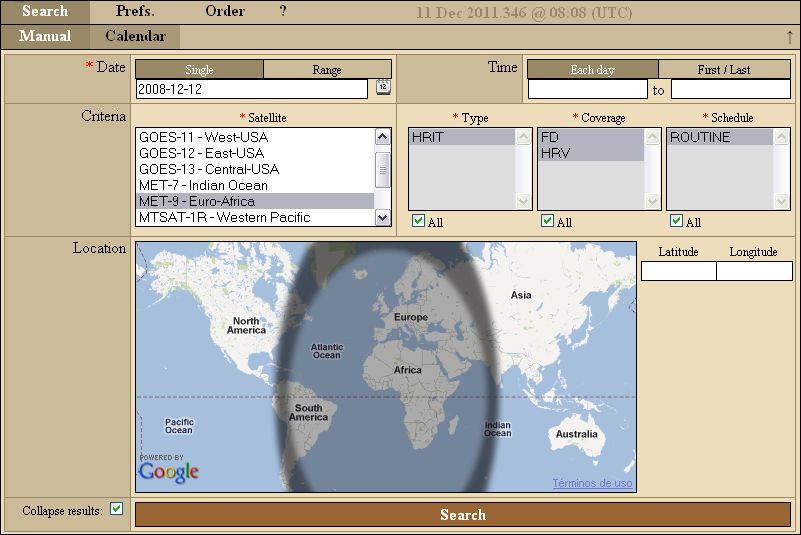Select HRIT in the Type list
Viewport: 801px width, 535px height.
pyautogui.click(x=462, y=137)
